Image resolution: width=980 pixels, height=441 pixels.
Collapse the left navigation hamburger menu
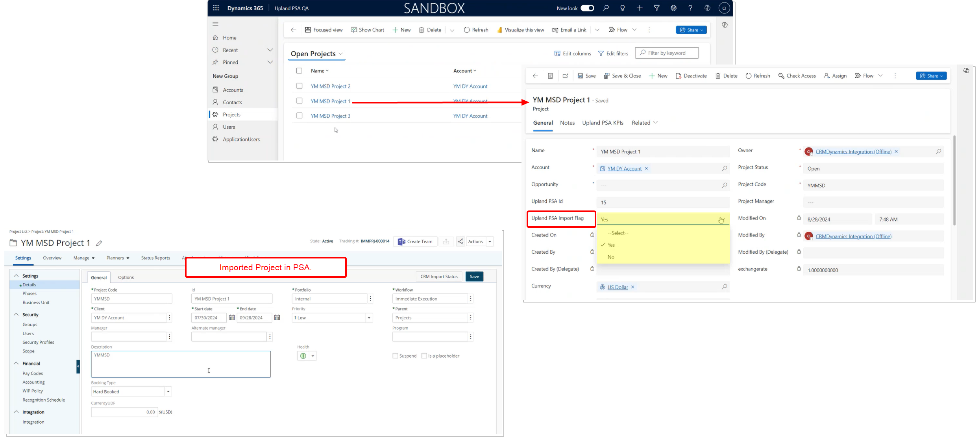215,24
